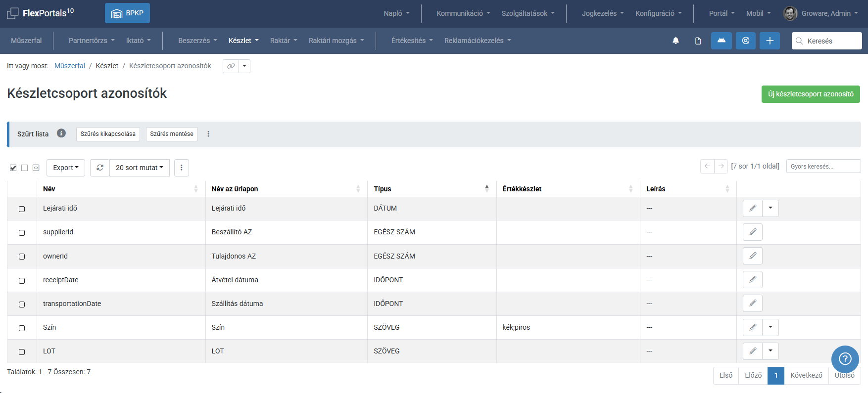Edit the LOT row pencil icon

pyautogui.click(x=753, y=351)
